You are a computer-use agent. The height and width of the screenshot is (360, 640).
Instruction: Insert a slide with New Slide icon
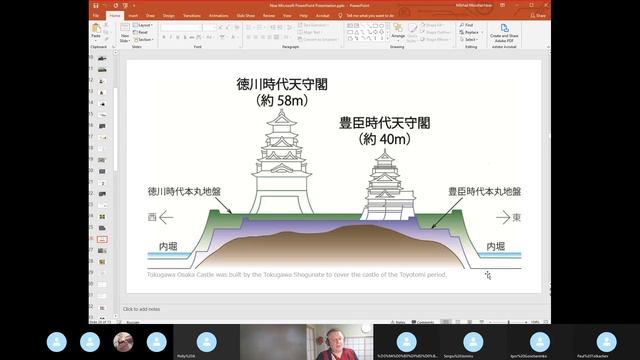(125, 28)
